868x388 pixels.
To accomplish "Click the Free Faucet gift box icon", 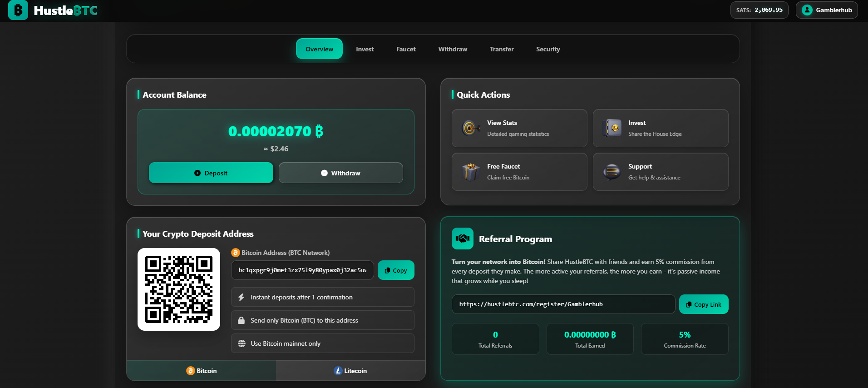I will point(471,172).
